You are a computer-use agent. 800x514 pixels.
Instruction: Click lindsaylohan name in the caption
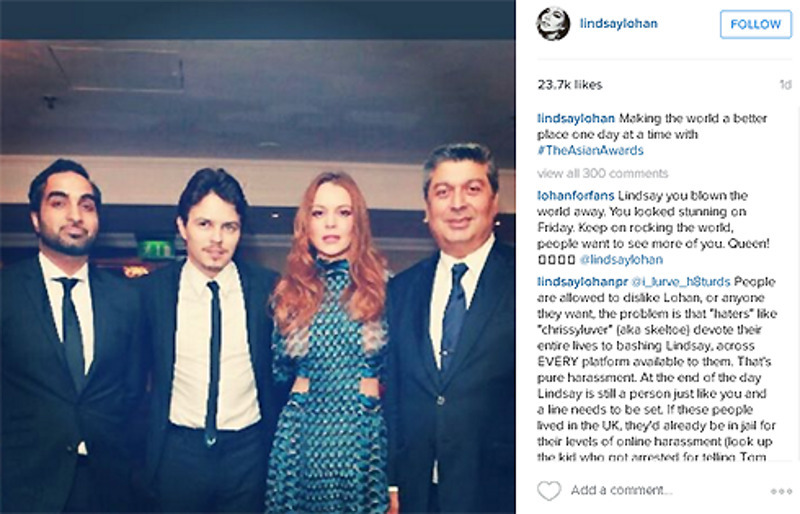pyautogui.click(x=576, y=118)
